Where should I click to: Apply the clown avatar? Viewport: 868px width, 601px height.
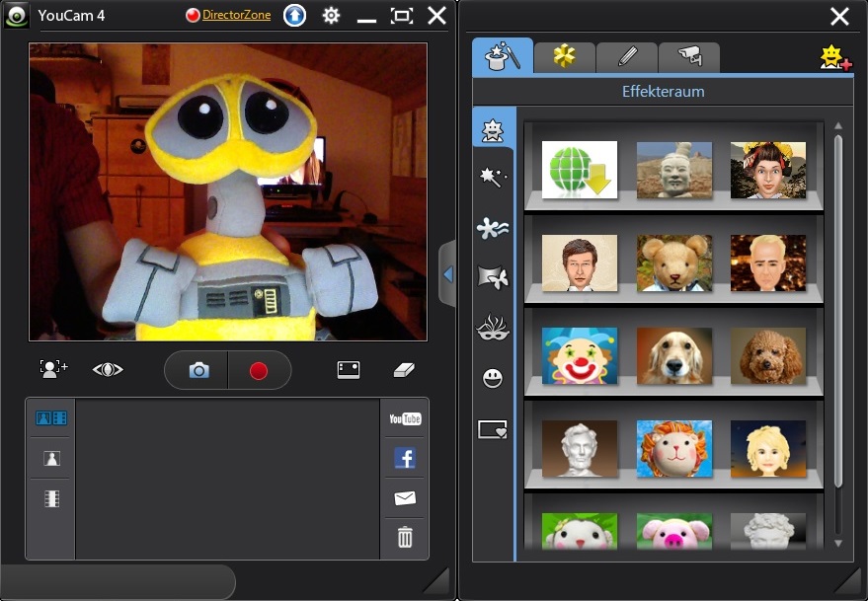click(580, 356)
